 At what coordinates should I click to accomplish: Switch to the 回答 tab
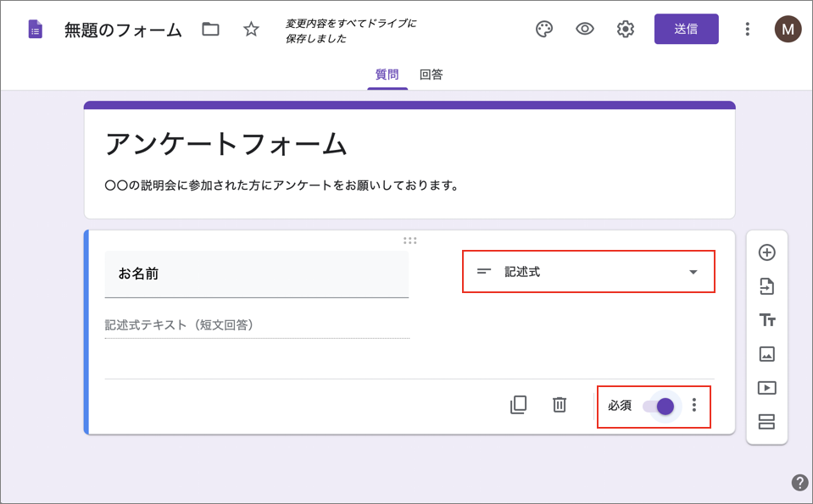point(431,75)
